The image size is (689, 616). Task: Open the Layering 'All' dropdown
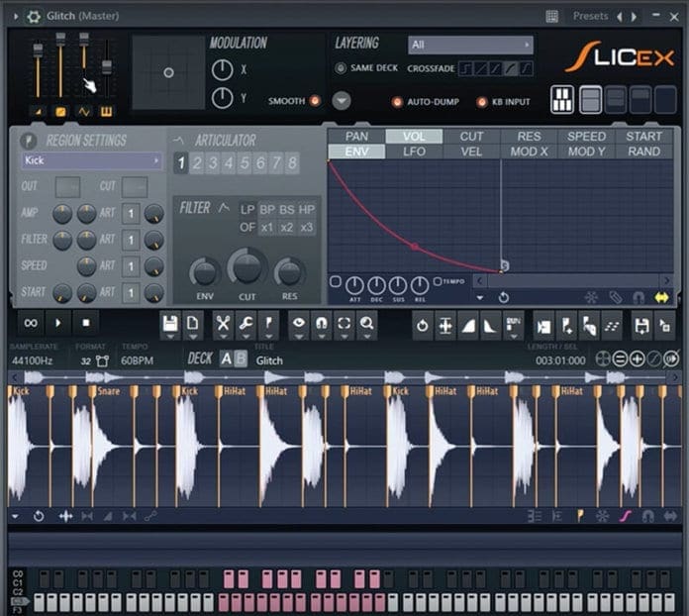(470, 45)
